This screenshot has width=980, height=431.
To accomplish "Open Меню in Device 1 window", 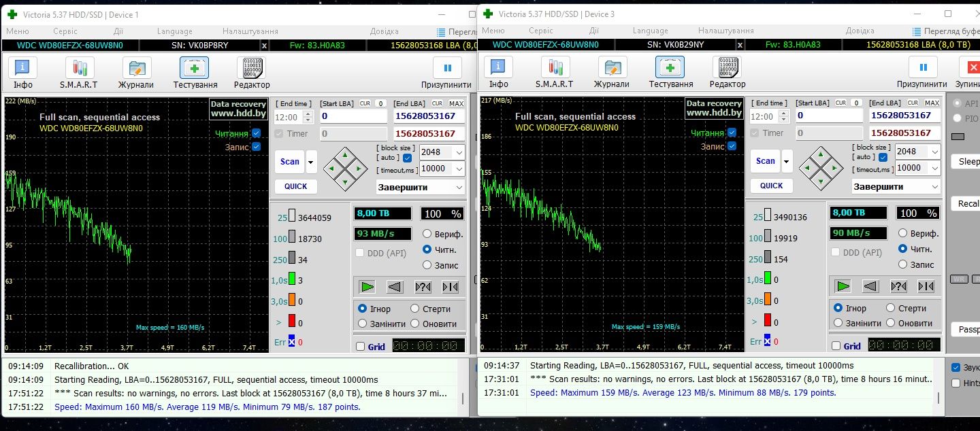I will pyautogui.click(x=18, y=31).
